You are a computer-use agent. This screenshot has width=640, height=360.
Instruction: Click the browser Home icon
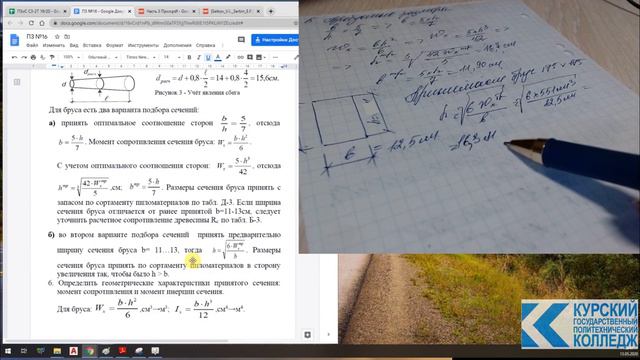click(x=42, y=23)
